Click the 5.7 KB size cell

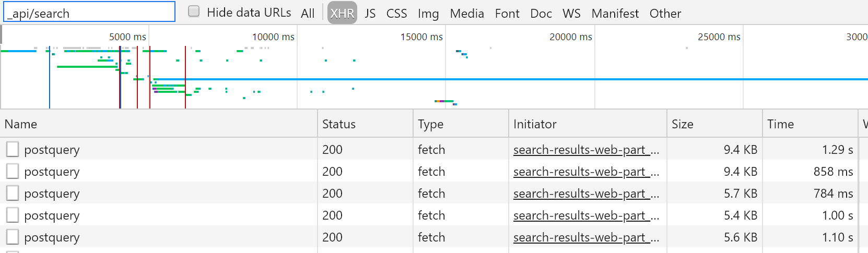[x=714, y=193]
